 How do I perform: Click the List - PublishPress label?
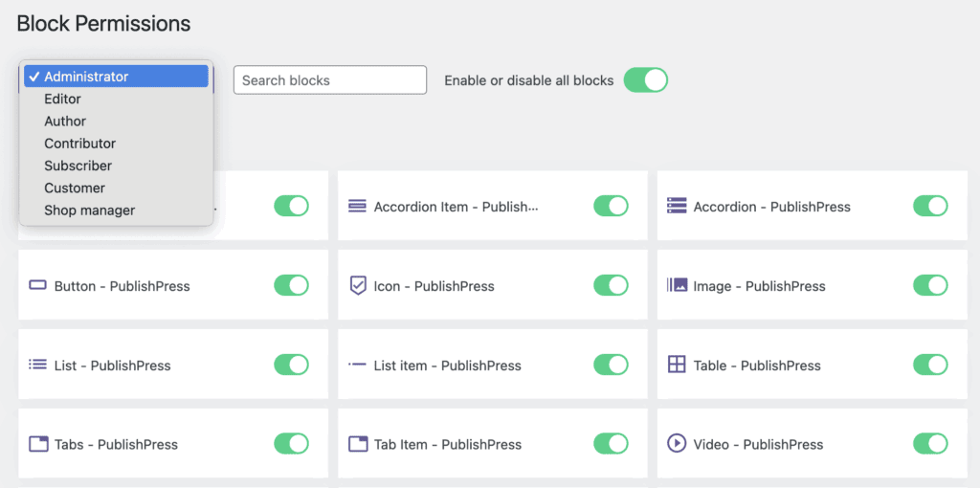(x=113, y=366)
